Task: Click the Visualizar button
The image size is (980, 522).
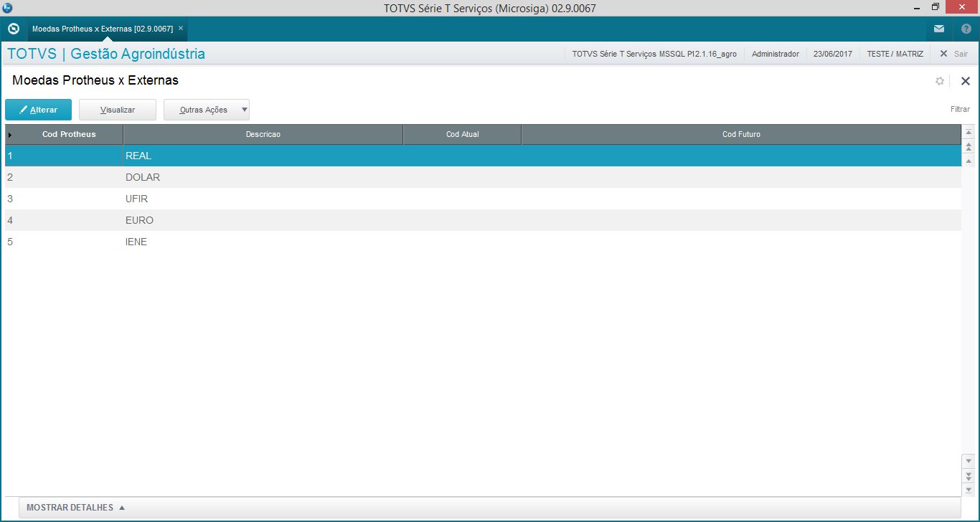Action: [118, 110]
